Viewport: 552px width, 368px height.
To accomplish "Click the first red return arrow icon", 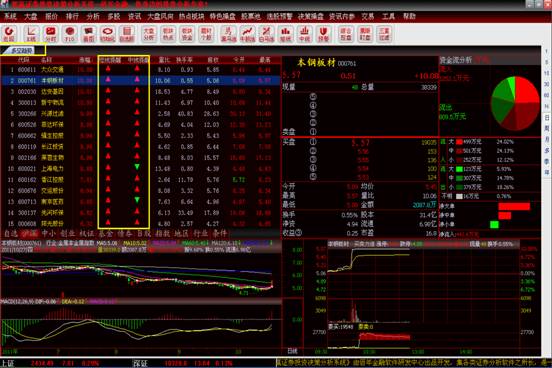I will 9,34.
